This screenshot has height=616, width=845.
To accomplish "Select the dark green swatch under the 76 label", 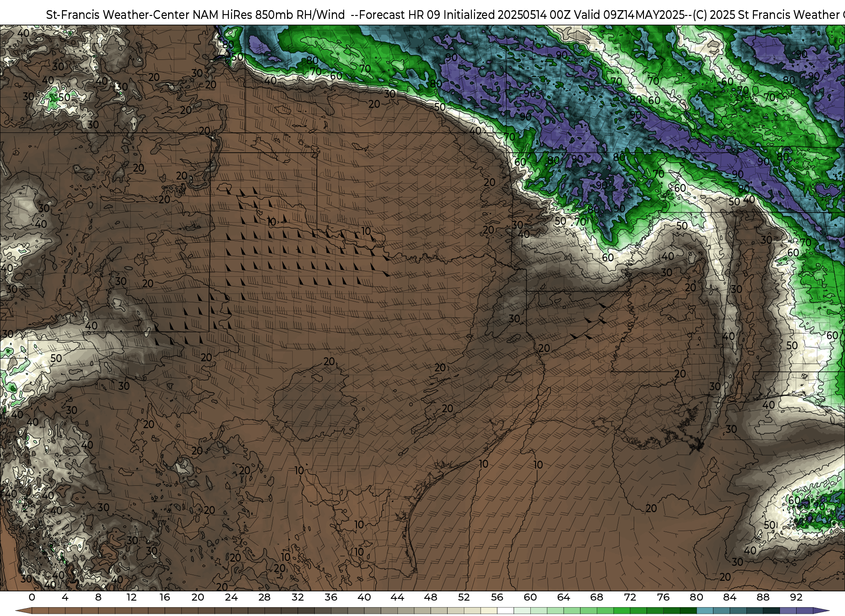I will click(x=672, y=611).
